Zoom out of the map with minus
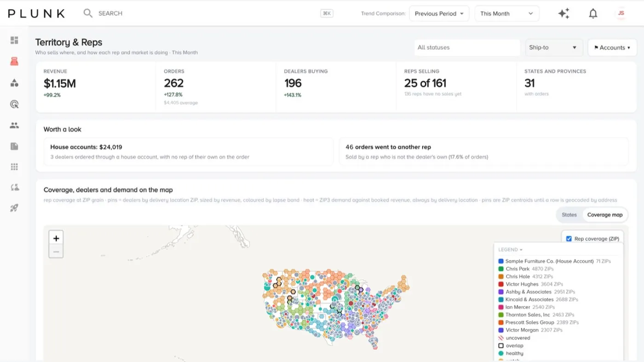This screenshot has width=644, height=362. [x=56, y=252]
